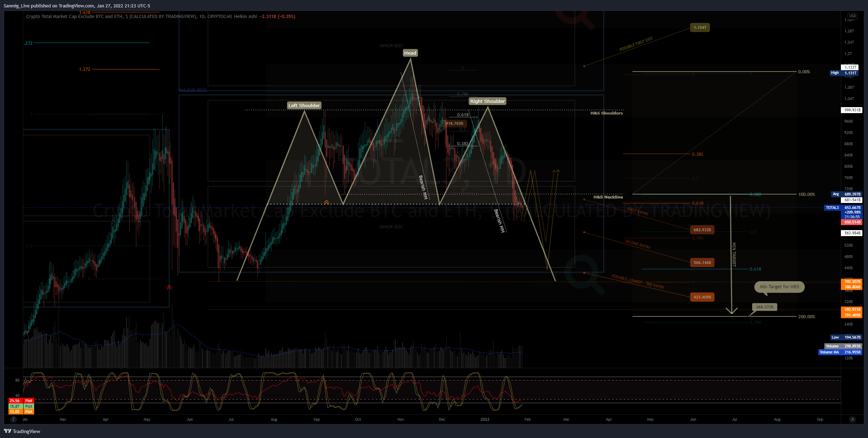Click the 200.00% fib level label
The height and width of the screenshot is (438, 868).
coord(807,316)
